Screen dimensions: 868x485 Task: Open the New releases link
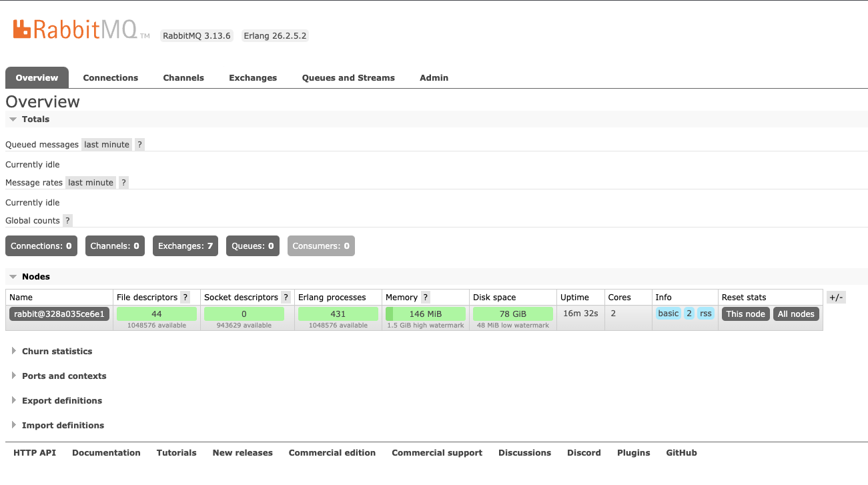point(243,453)
